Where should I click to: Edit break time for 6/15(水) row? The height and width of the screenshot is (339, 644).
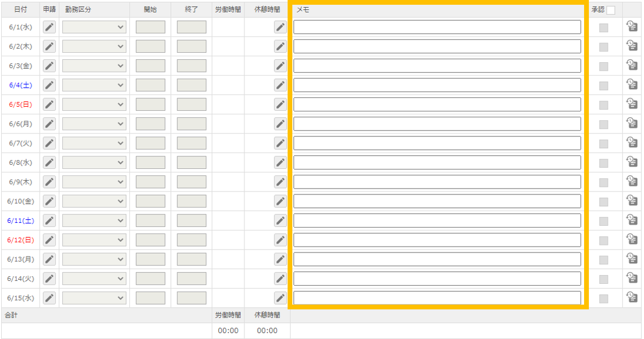280,298
